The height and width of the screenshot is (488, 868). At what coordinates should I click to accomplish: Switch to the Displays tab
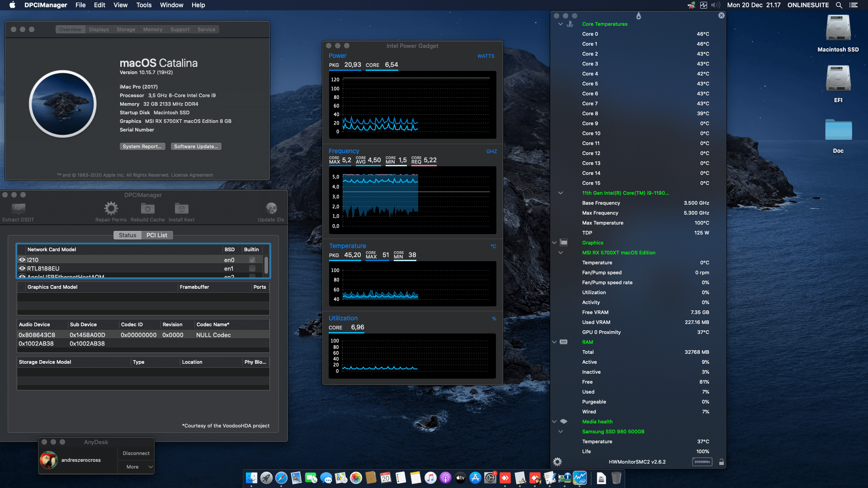pos(99,29)
